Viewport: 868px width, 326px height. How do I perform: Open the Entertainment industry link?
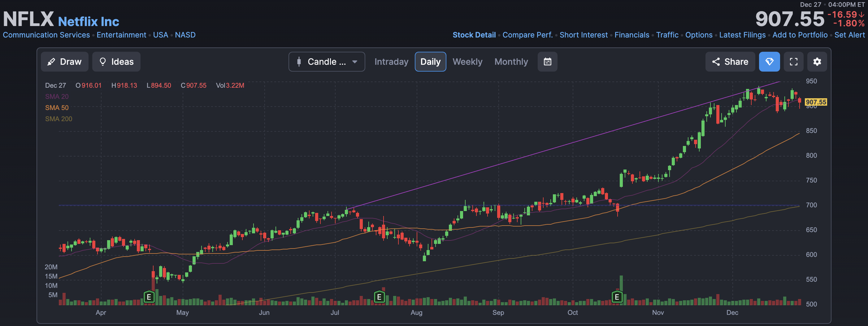(121, 35)
